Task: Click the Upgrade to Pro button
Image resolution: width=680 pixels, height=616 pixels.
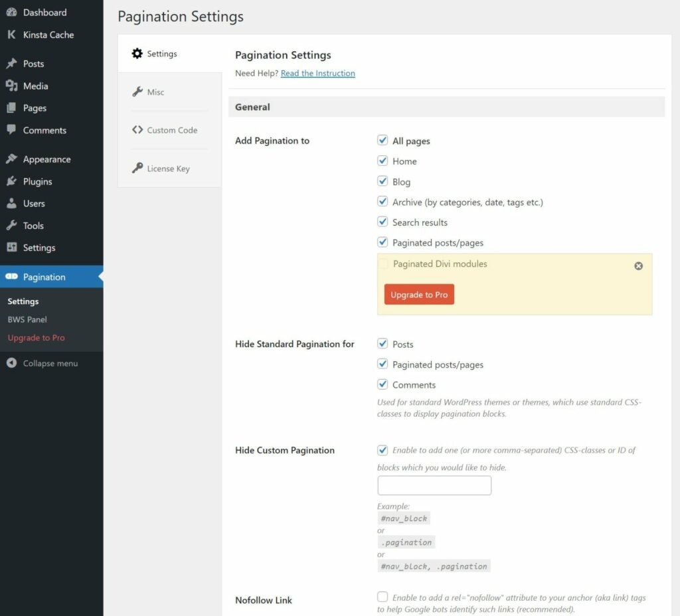Action: 419,294
